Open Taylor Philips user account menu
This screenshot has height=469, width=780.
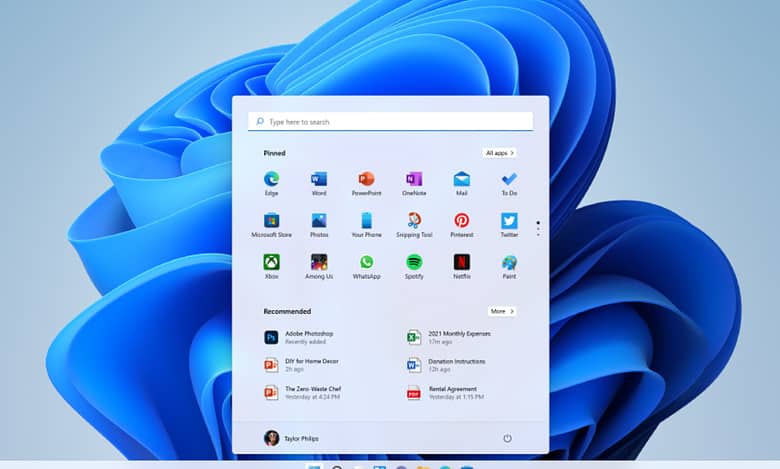292,438
